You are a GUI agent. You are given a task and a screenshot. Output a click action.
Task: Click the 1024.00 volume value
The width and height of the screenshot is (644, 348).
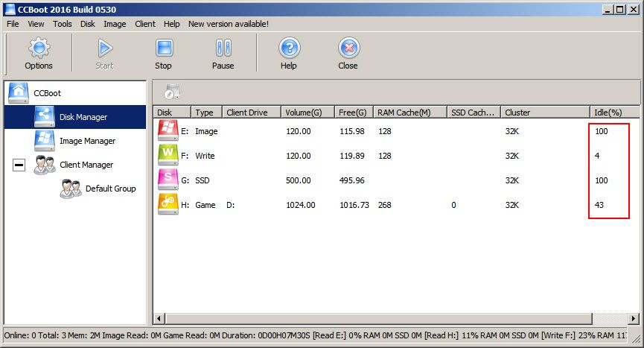(x=301, y=205)
